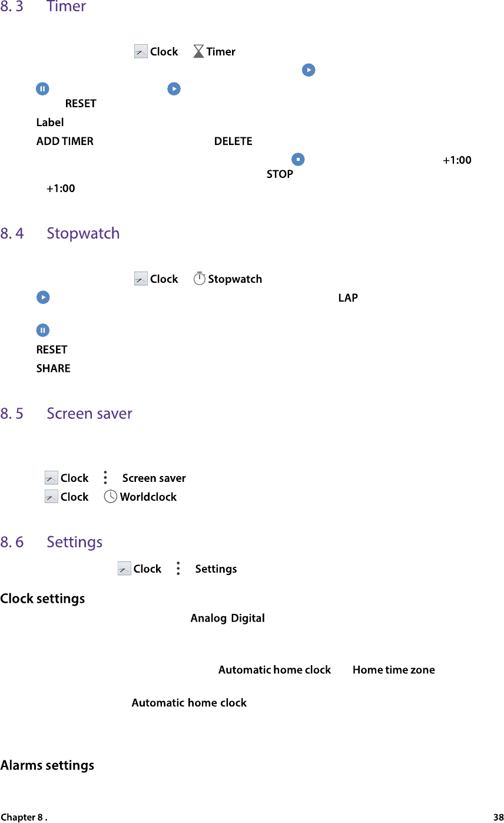Click the play icon beside LAP line
The height and width of the screenshot is (823, 504).
(x=43, y=298)
